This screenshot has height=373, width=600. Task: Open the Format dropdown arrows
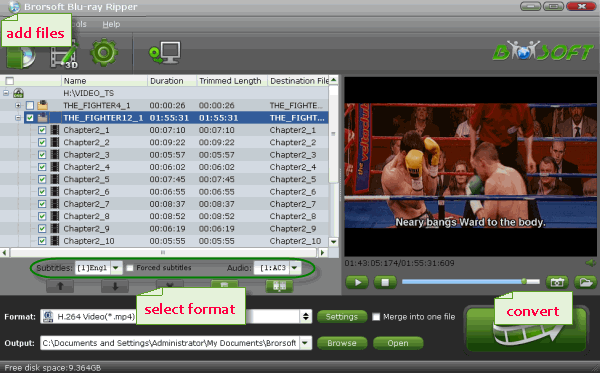(x=306, y=316)
